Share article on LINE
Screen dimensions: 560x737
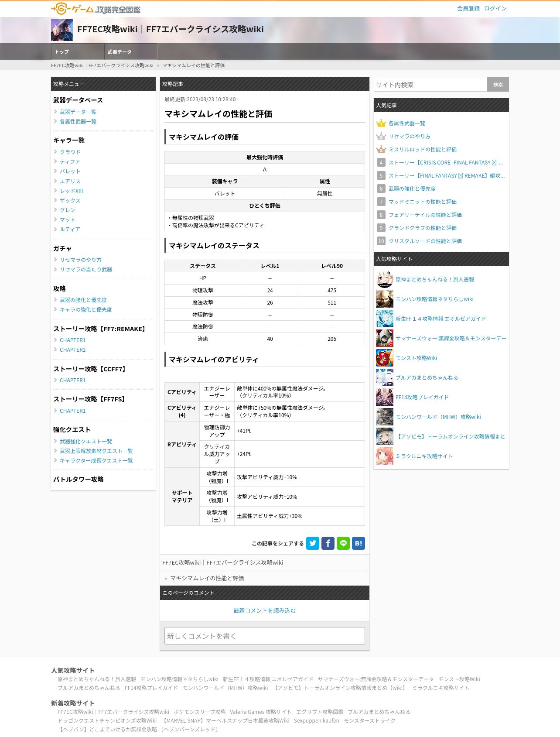[343, 543]
